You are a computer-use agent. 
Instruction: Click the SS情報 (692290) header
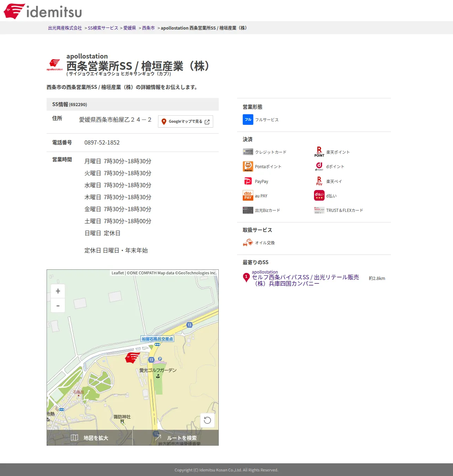coord(133,104)
